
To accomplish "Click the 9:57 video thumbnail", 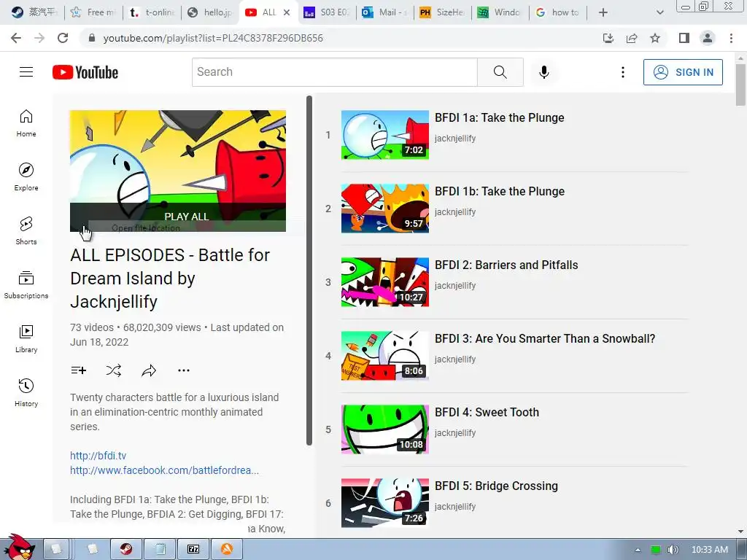I will coord(385,209).
